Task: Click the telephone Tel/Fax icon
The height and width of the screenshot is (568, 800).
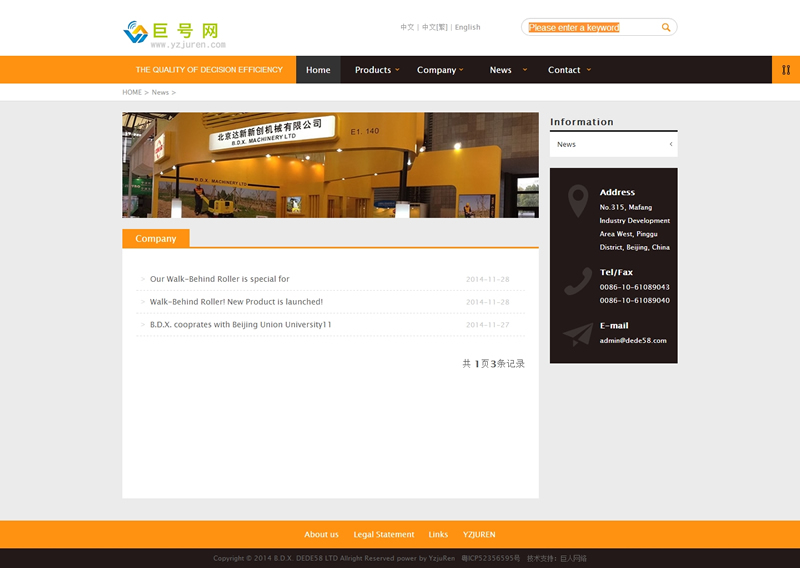Action: (577, 281)
